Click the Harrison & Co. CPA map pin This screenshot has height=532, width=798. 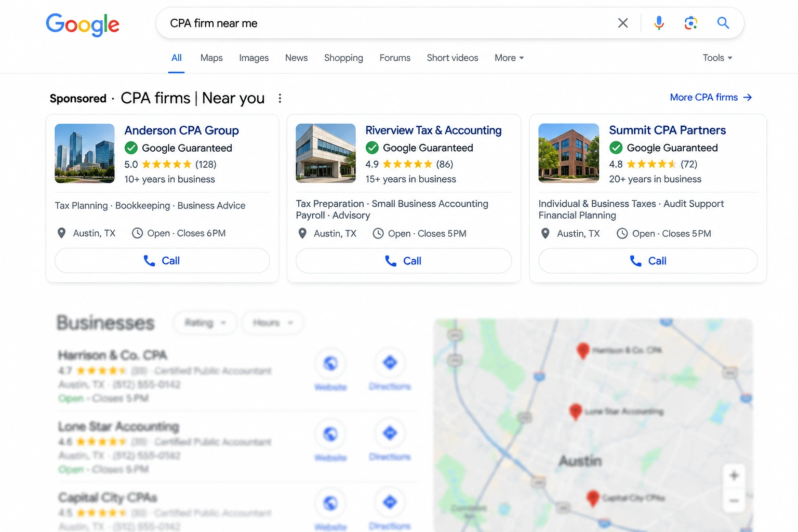point(583,351)
